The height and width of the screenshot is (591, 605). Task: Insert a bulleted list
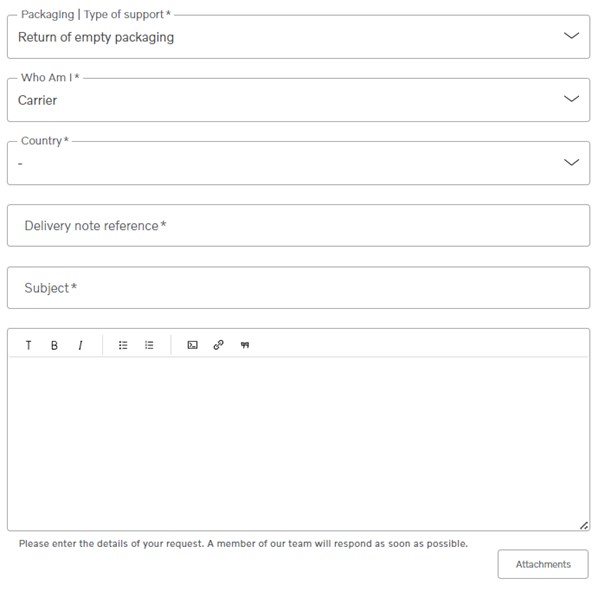click(x=123, y=345)
